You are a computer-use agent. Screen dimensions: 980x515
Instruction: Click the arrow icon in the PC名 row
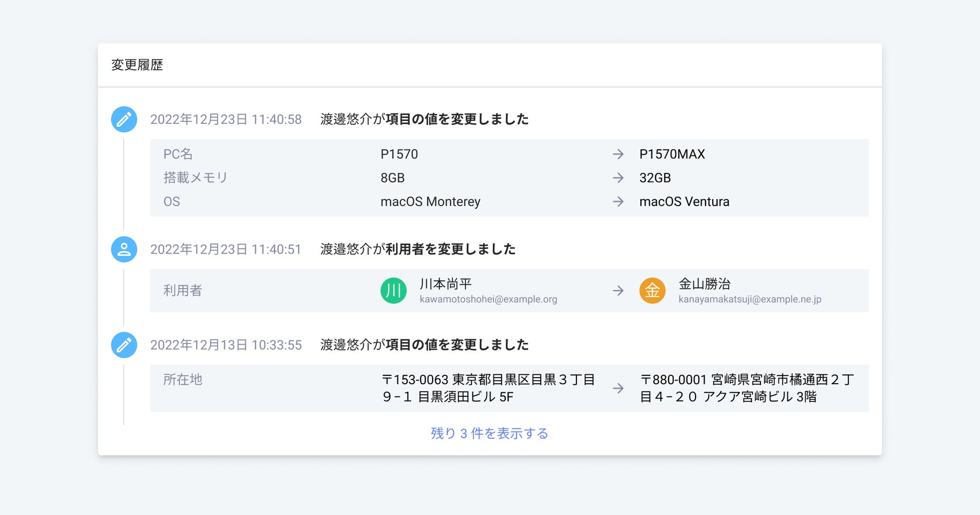[x=618, y=154]
